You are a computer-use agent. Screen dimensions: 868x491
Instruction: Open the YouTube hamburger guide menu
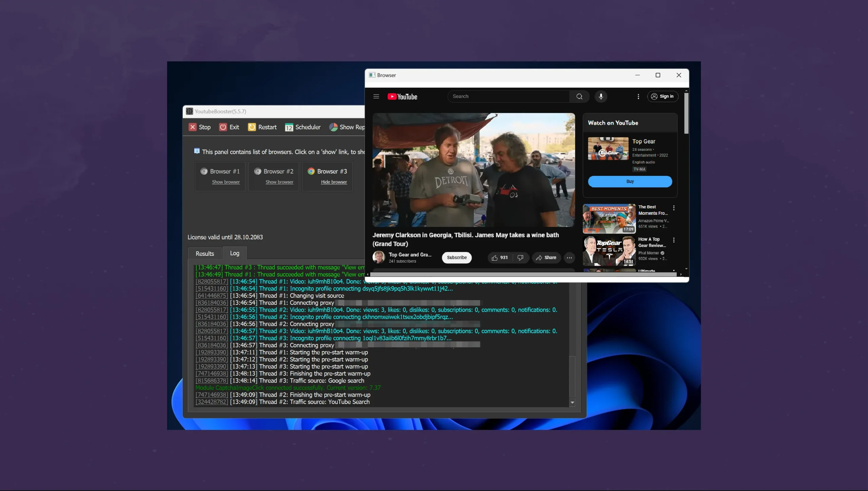click(376, 97)
